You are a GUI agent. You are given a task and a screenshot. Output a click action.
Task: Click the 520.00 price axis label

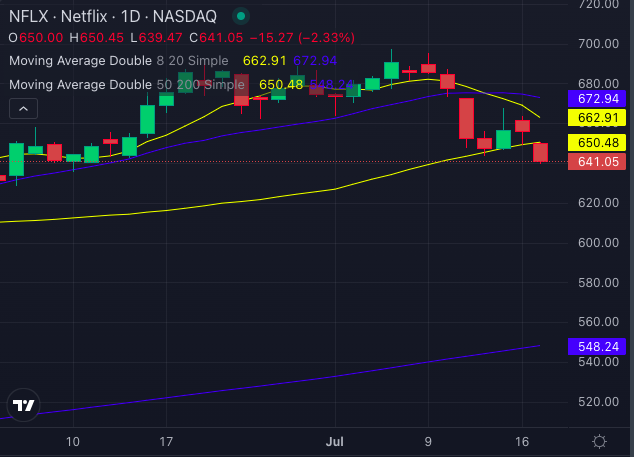tap(598, 402)
